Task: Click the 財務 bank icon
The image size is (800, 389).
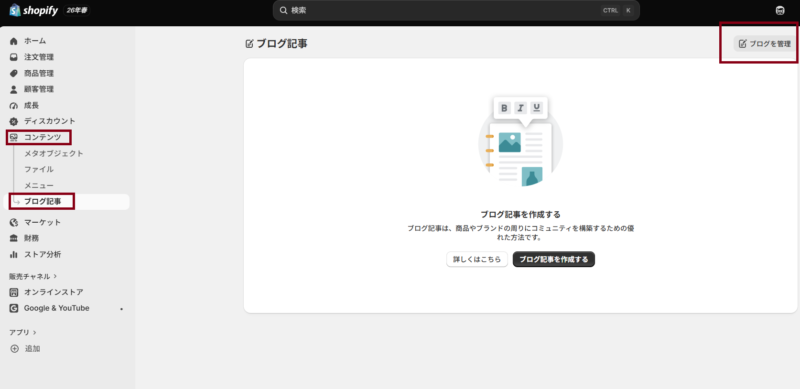Action: pos(14,238)
